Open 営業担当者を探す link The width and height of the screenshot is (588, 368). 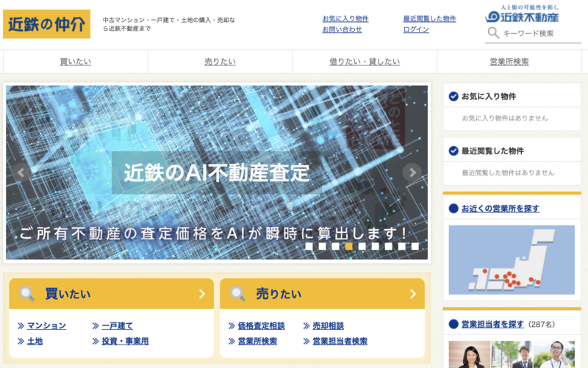point(492,324)
